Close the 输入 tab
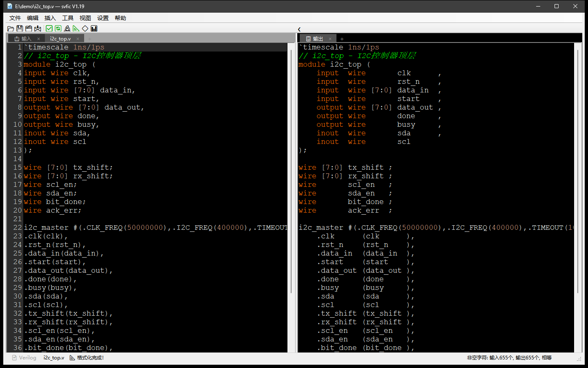 click(38, 39)
